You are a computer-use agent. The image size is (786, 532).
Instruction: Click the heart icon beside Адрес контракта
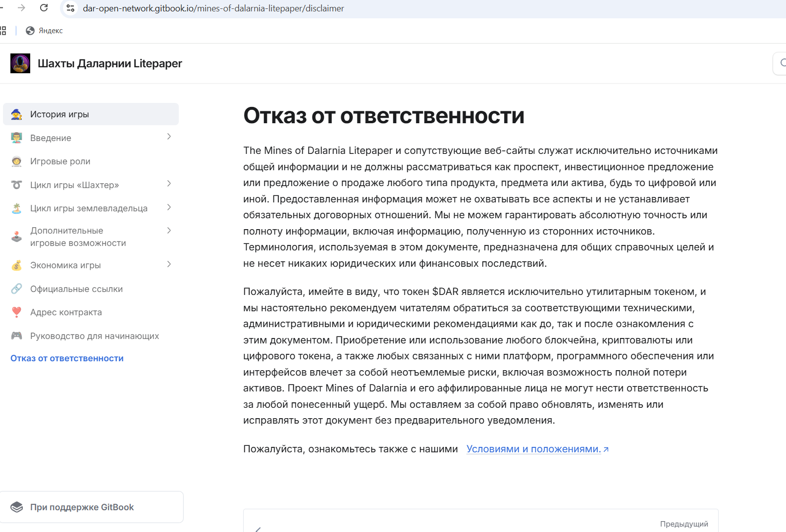17,312
